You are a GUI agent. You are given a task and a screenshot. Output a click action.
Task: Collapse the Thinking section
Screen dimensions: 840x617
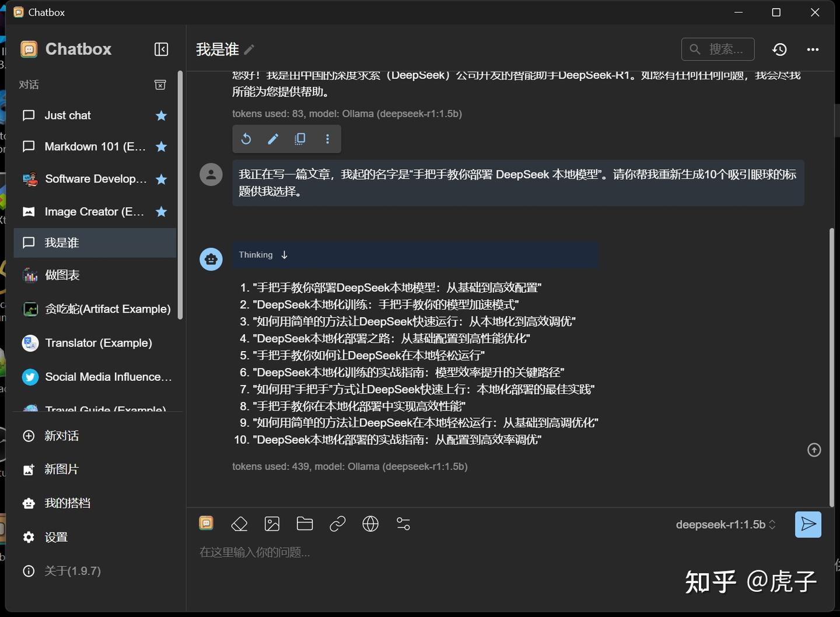click(284, 254)
